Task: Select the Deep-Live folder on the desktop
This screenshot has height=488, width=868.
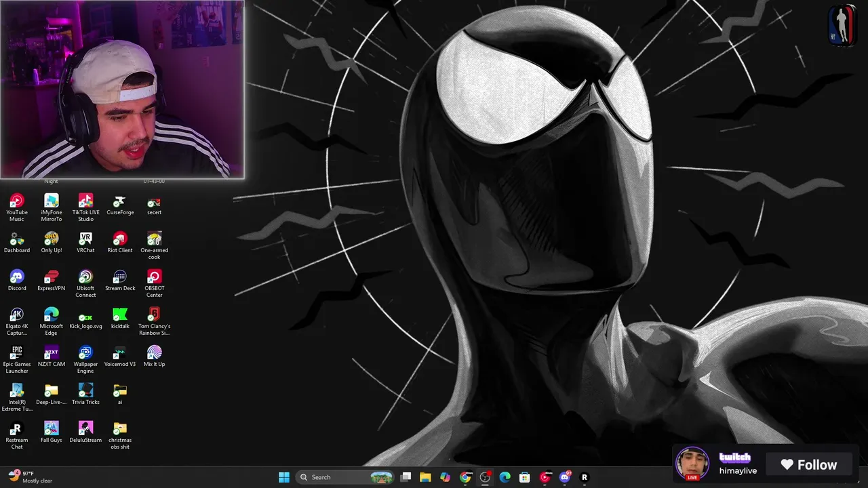Action: (51, 395)
